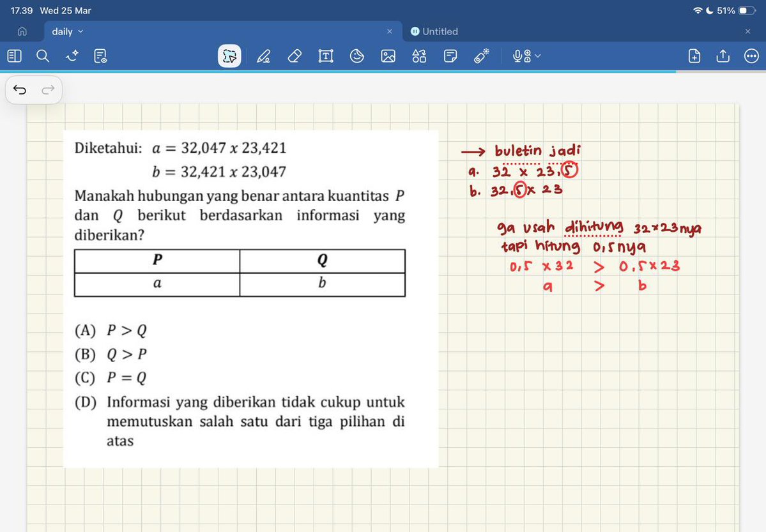This screenshot has height=532, width=766.
Task: Open the Shapes elements tool
Action: (x=419, y=56)
